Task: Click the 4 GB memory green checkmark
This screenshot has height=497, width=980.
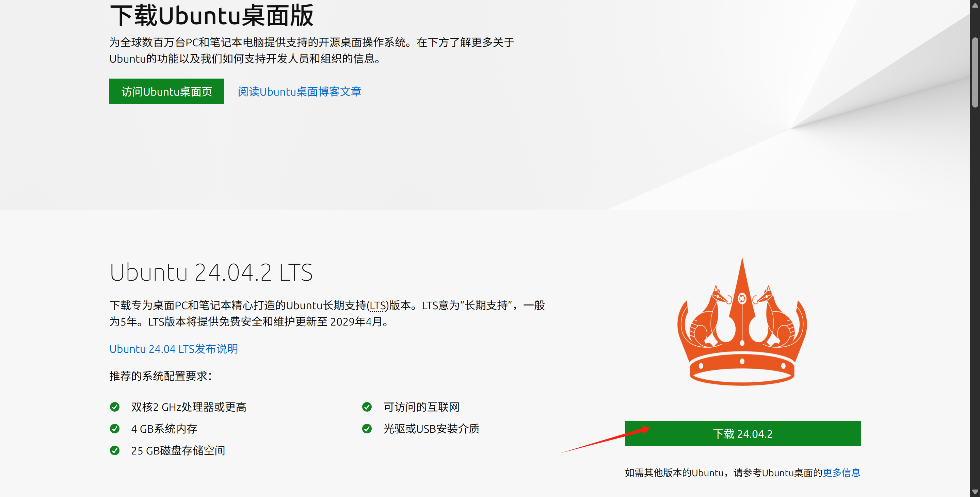Action: click(114, 429)
